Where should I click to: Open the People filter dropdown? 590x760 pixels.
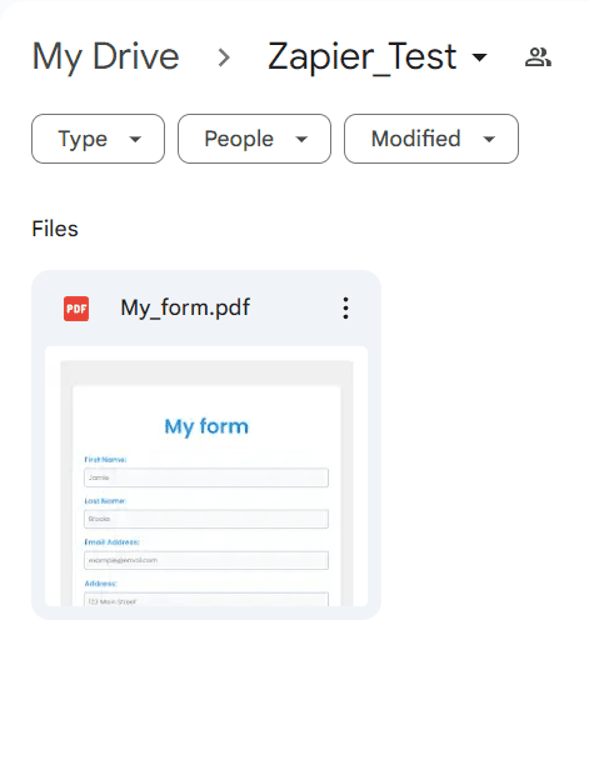point(255,139)
